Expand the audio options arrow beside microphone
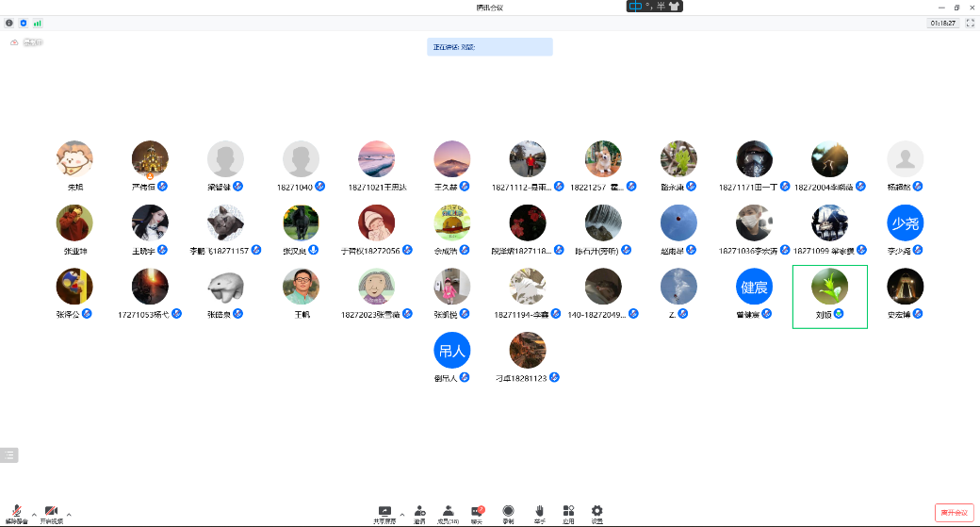This screenshot has width=980, height=527. tap(34, 515)
